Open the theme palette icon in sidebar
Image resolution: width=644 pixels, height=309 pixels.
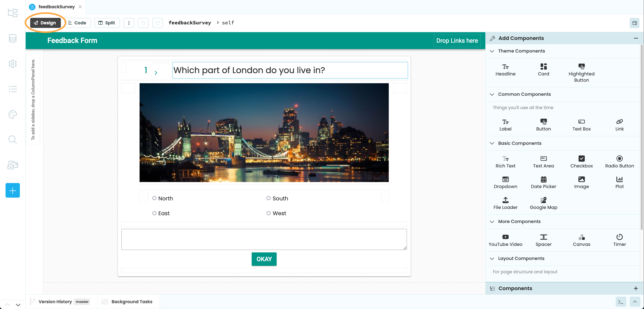click(13, 115)
